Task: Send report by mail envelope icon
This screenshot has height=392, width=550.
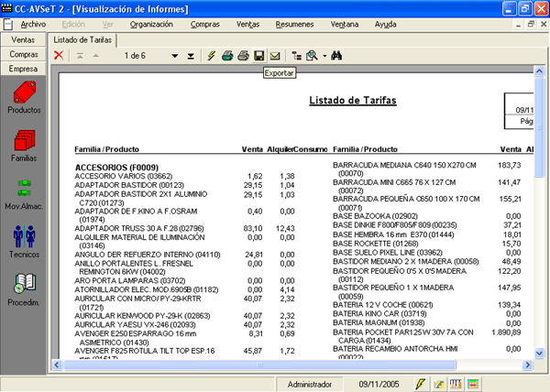Action: pyautogui.click(x=275, y=56)
